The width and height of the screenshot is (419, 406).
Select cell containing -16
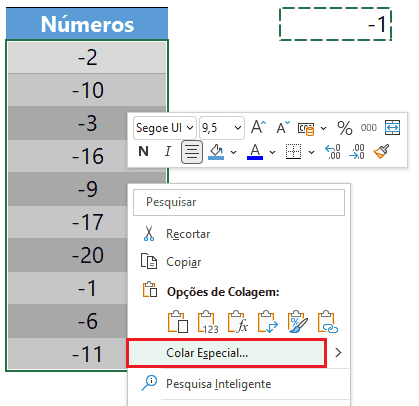[87, 156]
